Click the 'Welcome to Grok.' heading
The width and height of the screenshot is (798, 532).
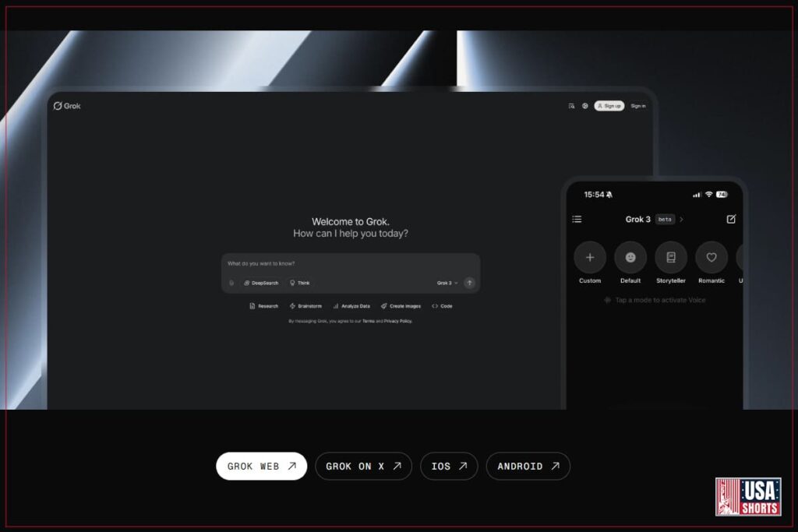[351, 222]
